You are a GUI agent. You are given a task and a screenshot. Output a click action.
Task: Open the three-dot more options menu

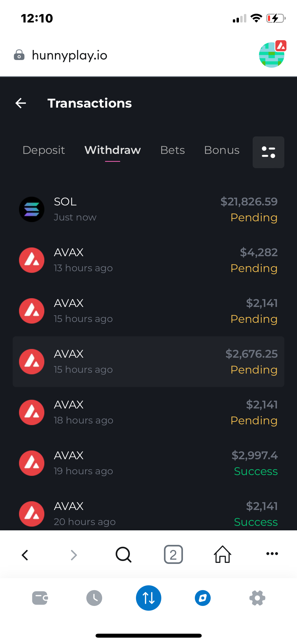tap(272, 554)
